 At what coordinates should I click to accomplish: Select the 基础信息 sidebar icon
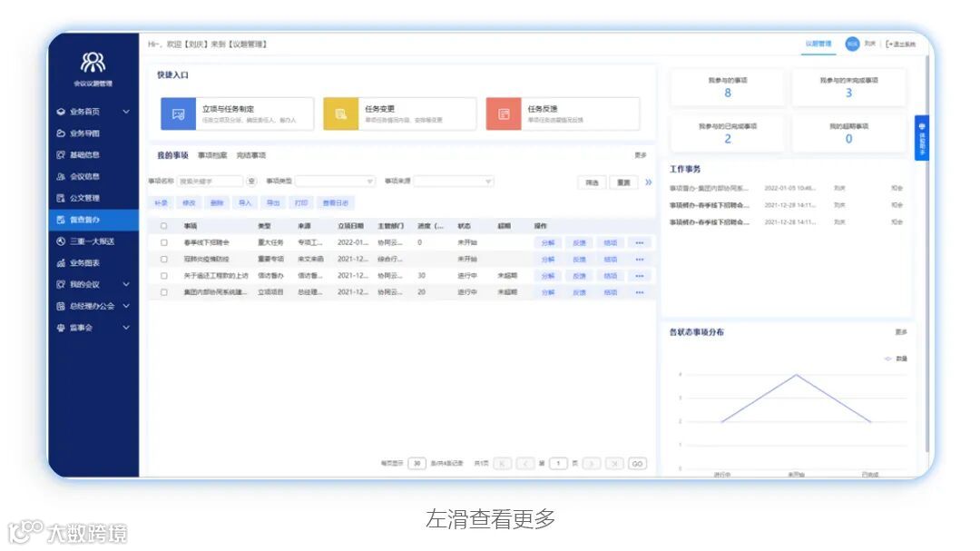(x=61, y=154)
